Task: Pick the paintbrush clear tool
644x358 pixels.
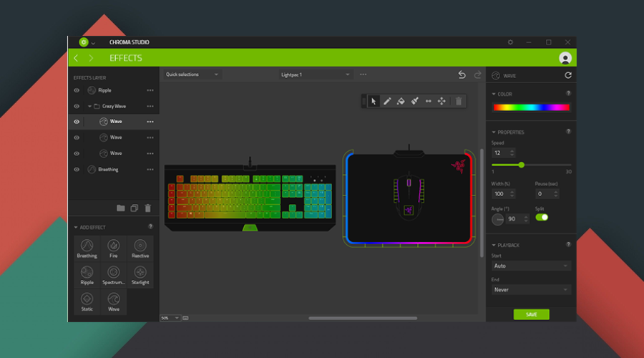Action: (414, 101)
